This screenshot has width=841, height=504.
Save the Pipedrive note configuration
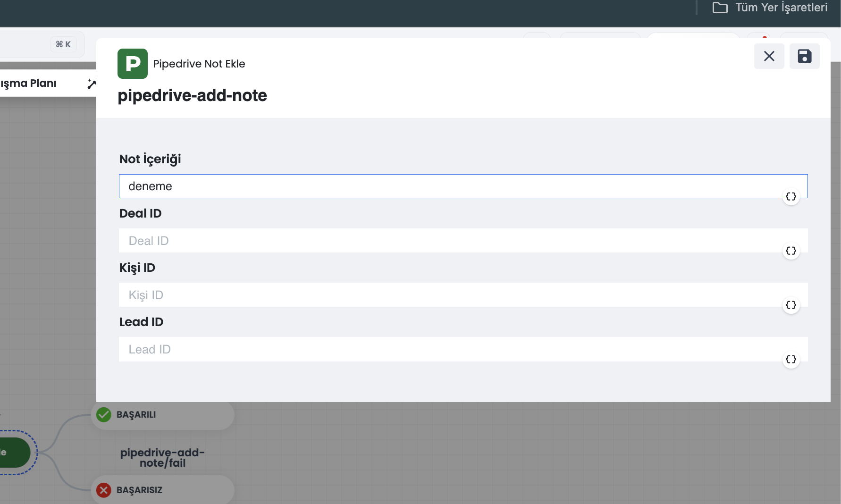tap(805, 56)
